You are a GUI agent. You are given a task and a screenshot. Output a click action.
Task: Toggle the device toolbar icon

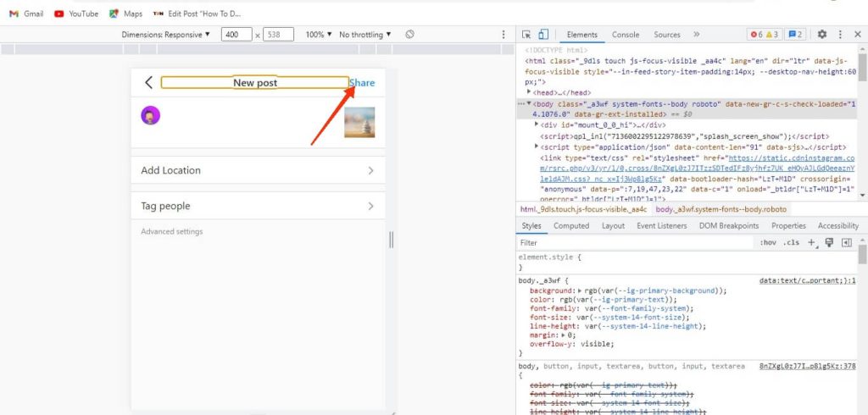[543, 35]
